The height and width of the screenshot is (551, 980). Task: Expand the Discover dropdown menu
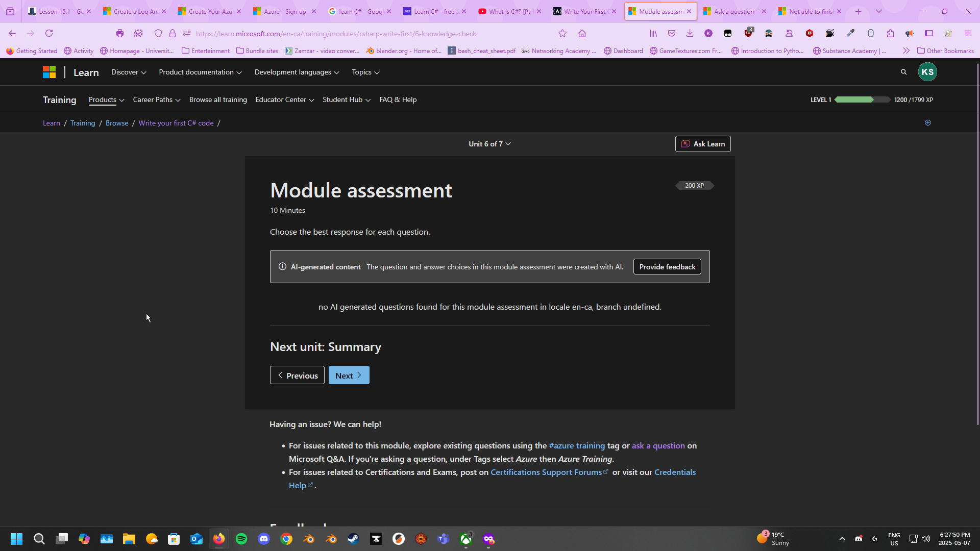point(129,72)
